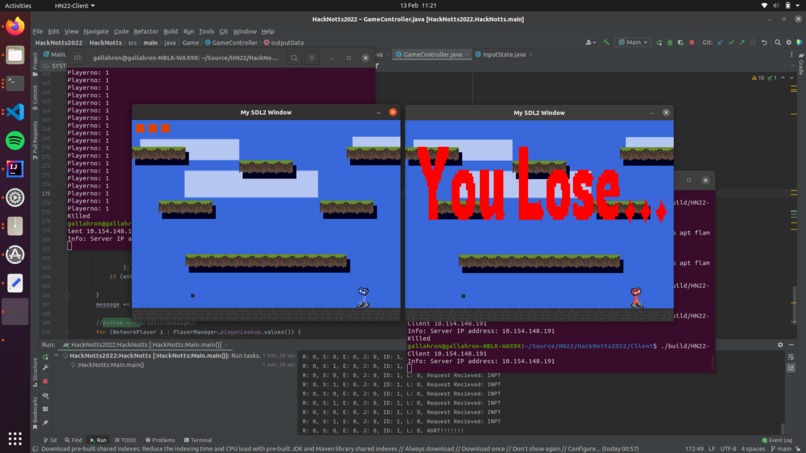
Task: Open the Bookmarks side panel
Action: tap(35, 412)
